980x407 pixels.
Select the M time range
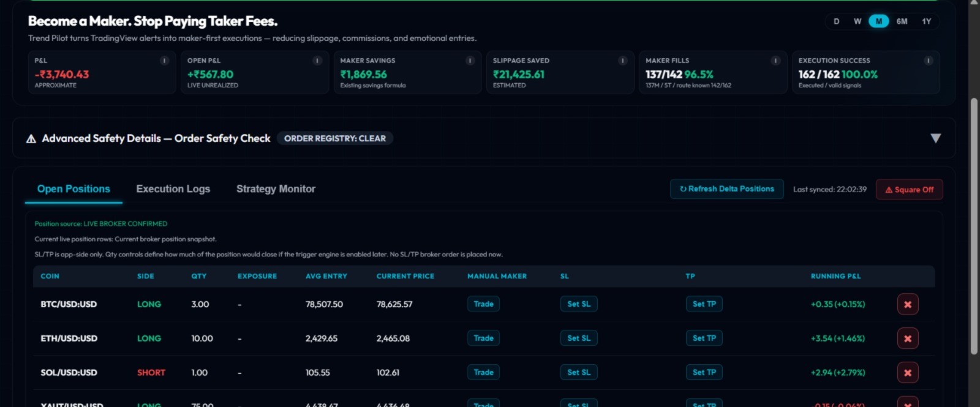878,21
